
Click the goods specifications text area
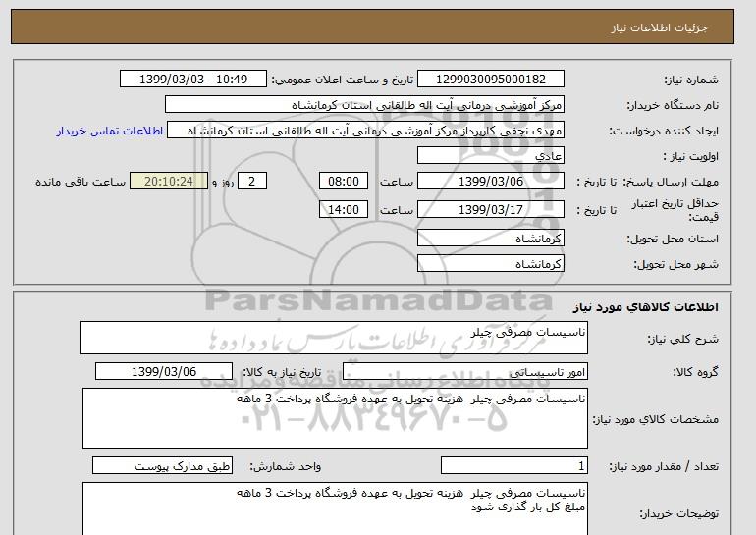(335, 418)
